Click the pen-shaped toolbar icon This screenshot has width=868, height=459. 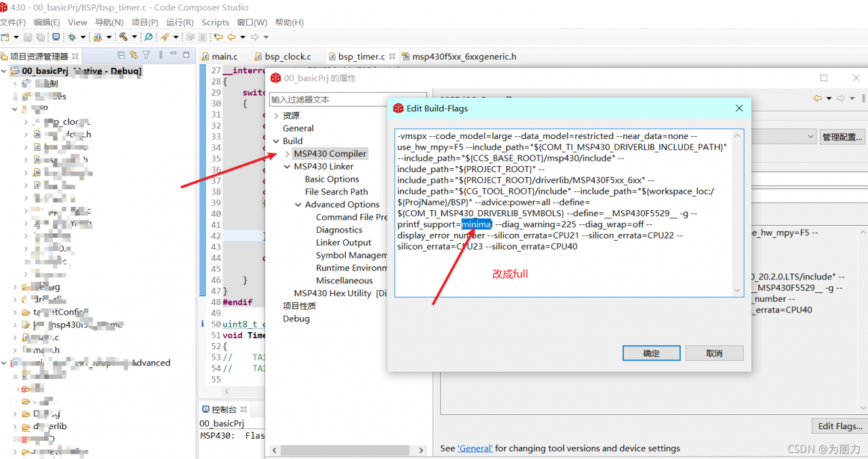(x=164, y=37)
